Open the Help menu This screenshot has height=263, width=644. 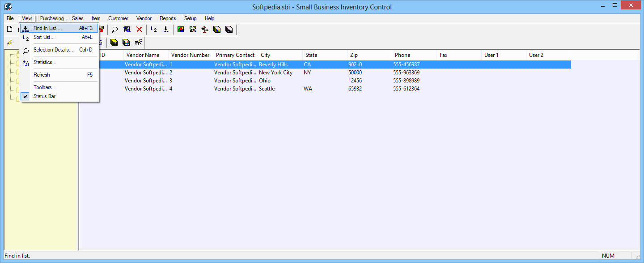[210, 18]
